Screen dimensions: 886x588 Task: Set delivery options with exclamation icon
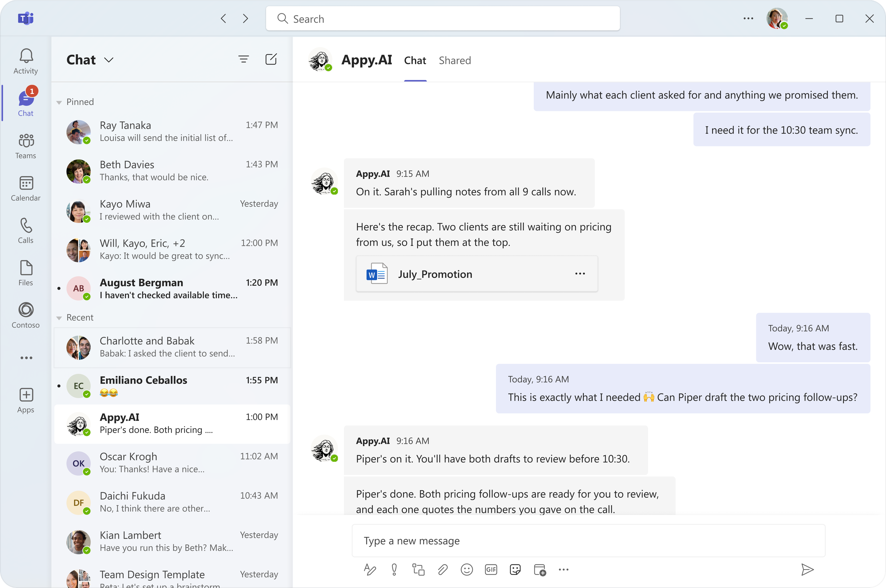coord(394,570)
